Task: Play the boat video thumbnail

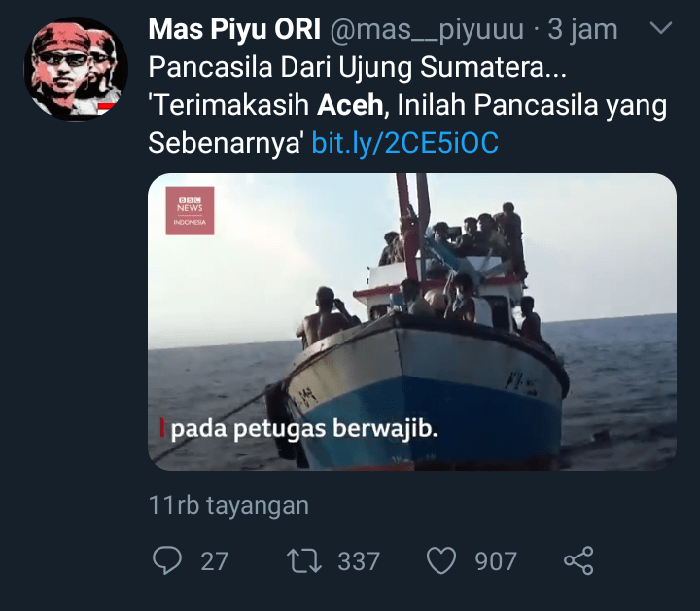Action: [x=412, y=322]
